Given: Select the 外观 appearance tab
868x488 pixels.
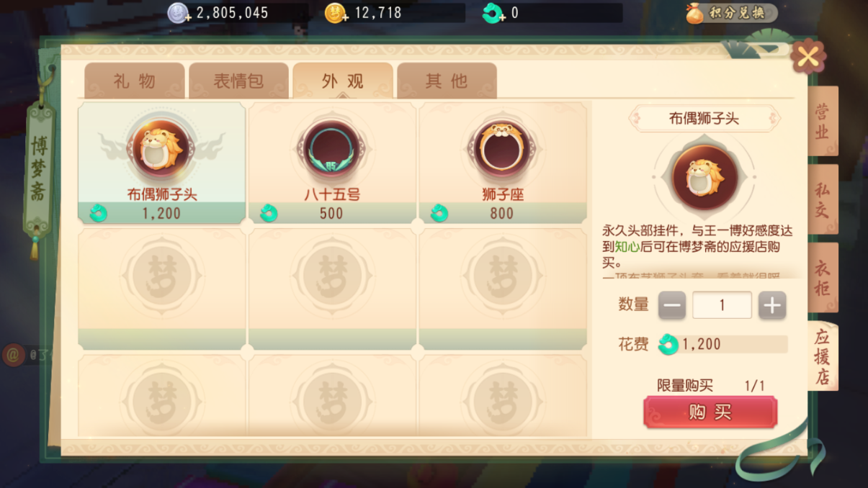Looking at the screenshot, I should 342,81.
